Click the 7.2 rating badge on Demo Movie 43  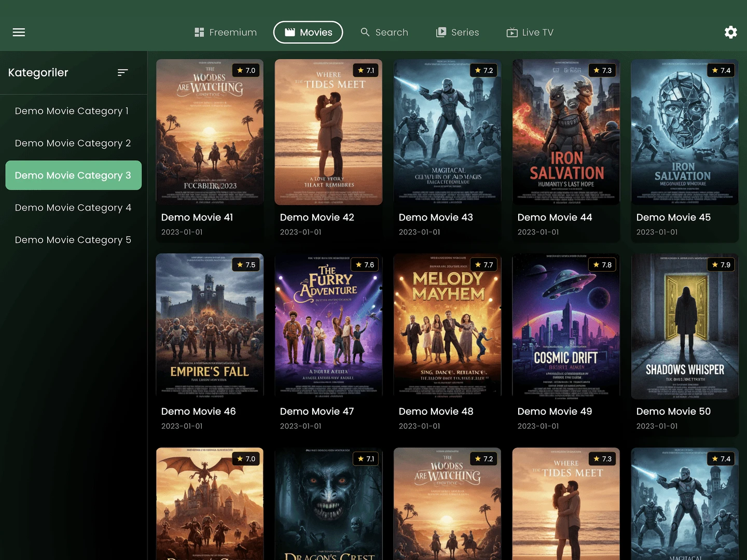point(483,71)
